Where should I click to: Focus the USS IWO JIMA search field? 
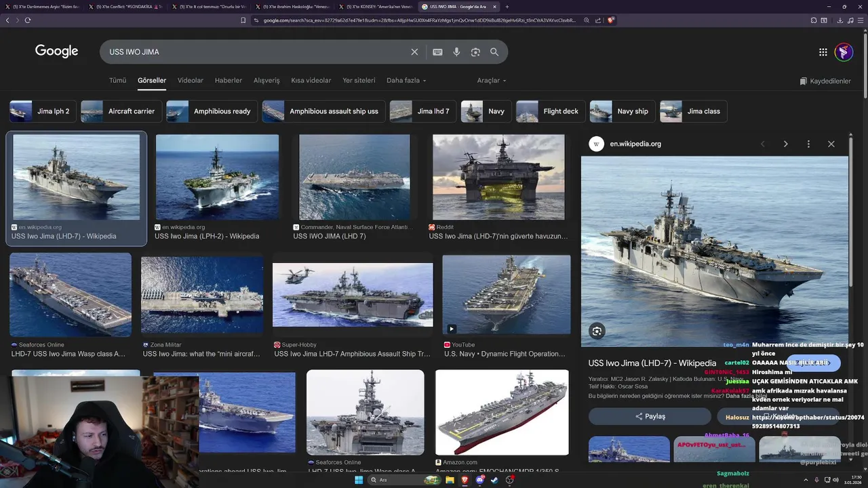258,52
